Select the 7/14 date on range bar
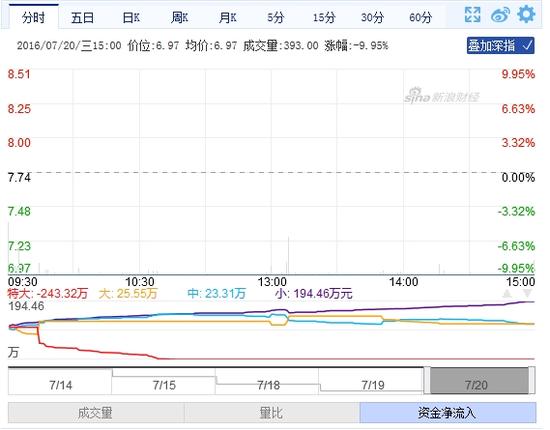Image resolution: width=550 pixels, height=430 pixels. click(x=60, y=385)
